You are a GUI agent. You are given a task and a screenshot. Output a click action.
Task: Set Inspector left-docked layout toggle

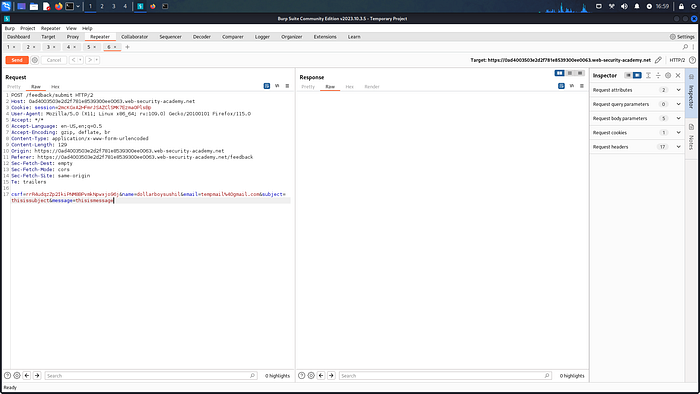point(628,75)
